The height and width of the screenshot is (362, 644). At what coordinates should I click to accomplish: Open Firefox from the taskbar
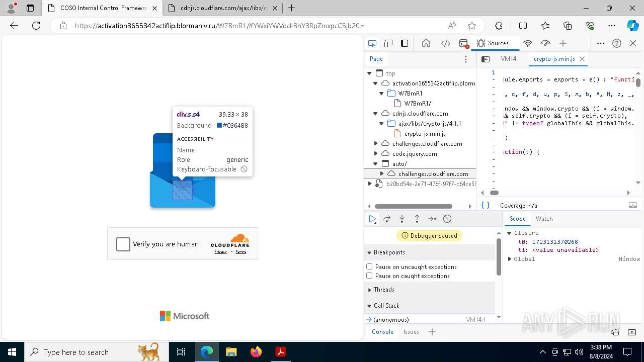[256, 352]
